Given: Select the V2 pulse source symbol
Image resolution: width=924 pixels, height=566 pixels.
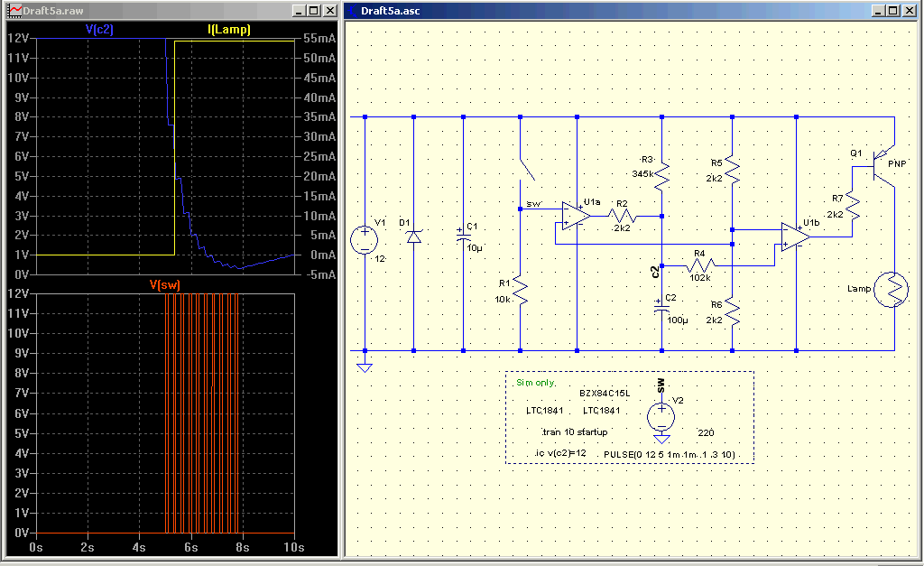Looking at the screenshot, I should (661, 417).
